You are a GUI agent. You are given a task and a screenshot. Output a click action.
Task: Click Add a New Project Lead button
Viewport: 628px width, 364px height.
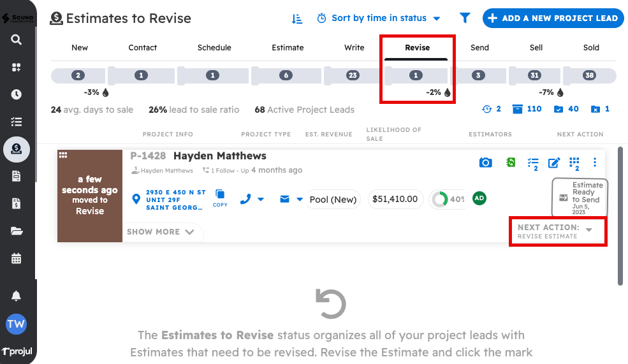click(x=552, y=18)
